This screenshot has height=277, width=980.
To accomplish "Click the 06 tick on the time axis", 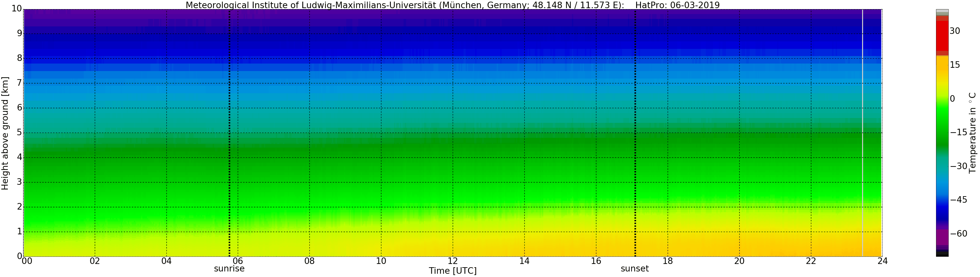I will coord(238,261).
